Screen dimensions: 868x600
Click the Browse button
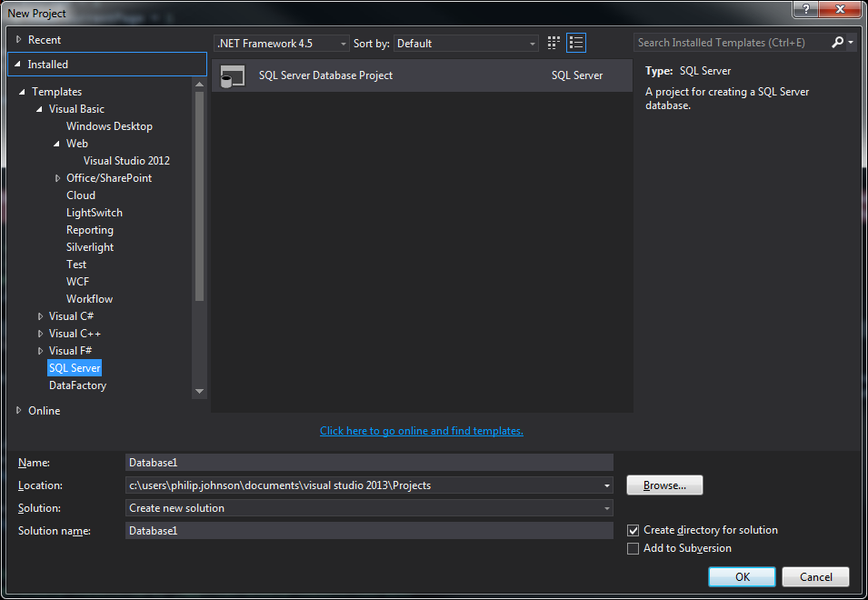[x=664, y=485]
